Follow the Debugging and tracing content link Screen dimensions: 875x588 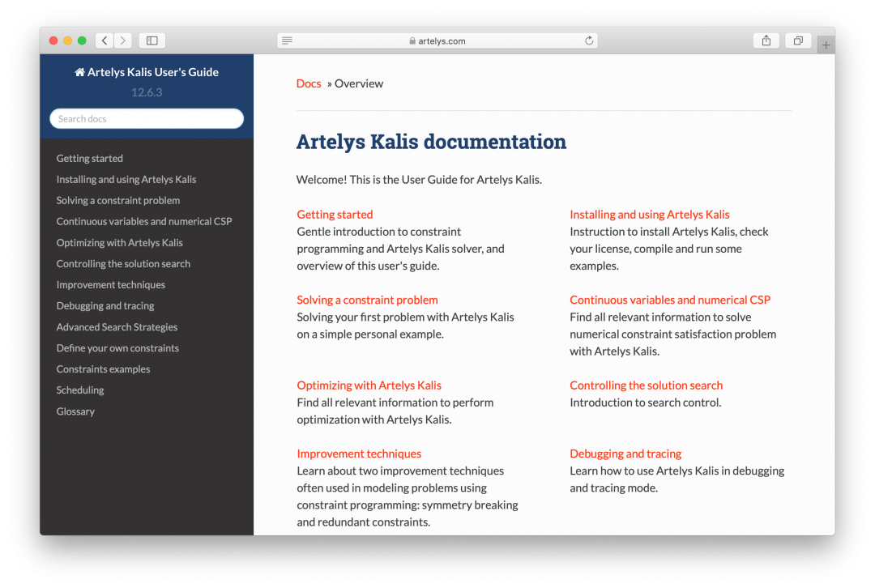(x=625, y=454)
